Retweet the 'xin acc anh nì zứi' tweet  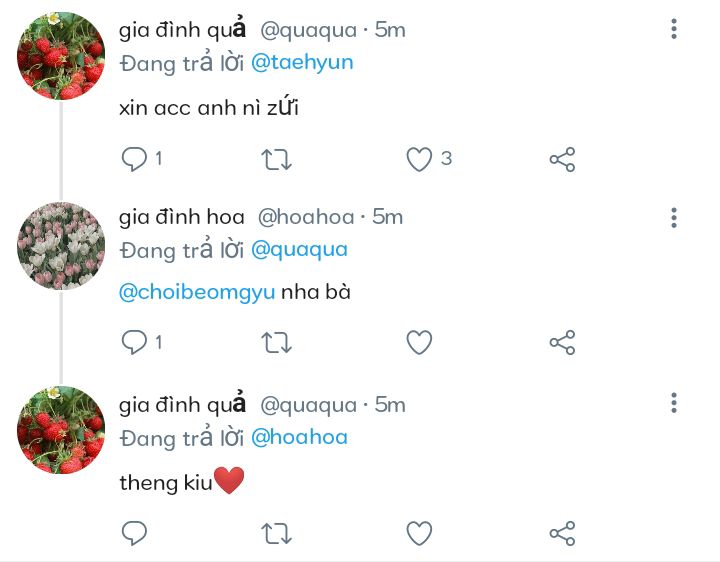[276, 159]
